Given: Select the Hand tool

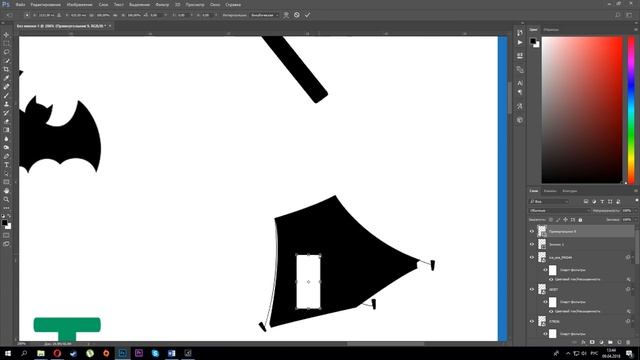Looking at the screenshot, I should point(6,191).
